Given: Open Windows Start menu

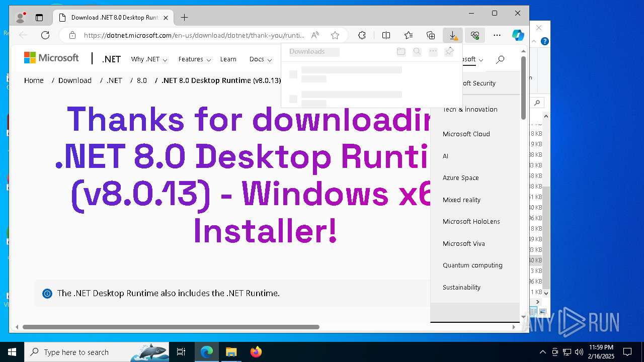Looking at the screenshot, I should pyautogui.click(x=12, y=352).
